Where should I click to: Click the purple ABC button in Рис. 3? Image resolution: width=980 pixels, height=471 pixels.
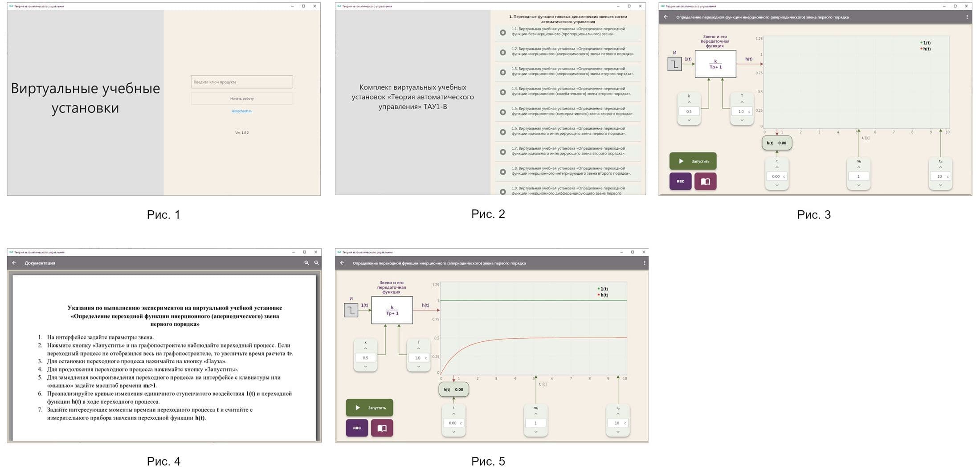tap(680, 181)
